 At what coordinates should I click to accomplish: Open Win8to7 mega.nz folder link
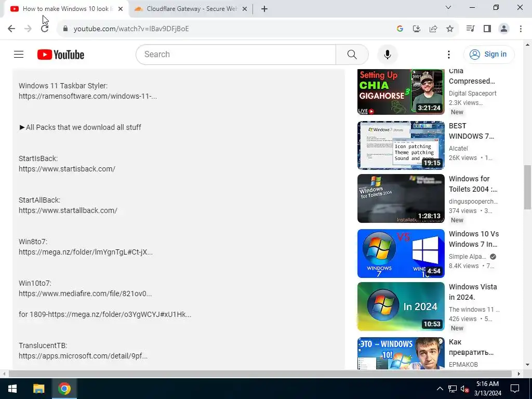[x=86, y=252]
